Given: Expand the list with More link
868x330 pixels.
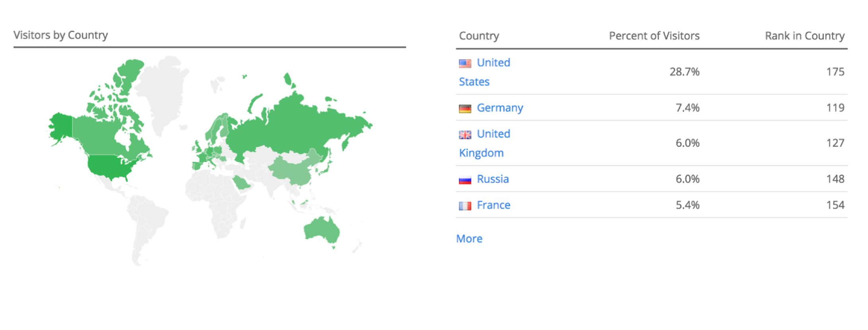Looking at the screenshot, I should (x=469, y=239).
